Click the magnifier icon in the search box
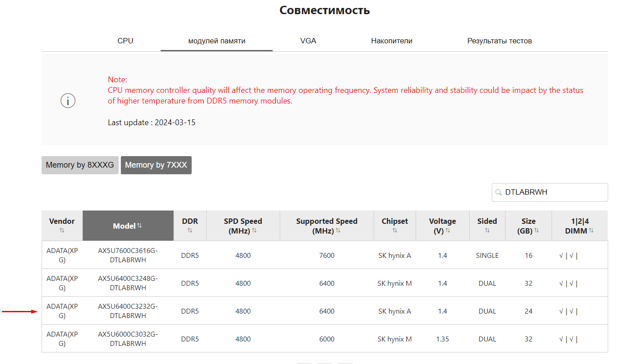This screenshot has width=621, height=364. tap(499, 192)
